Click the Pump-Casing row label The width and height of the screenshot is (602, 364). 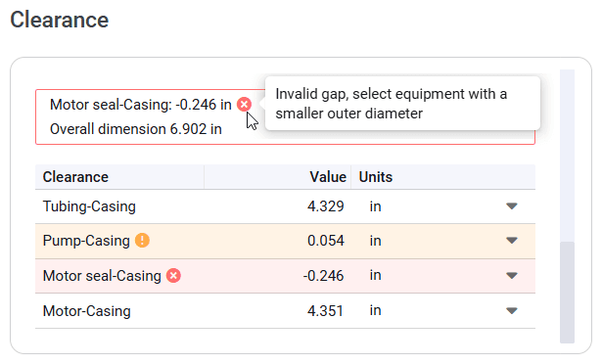(x=86, y=241)
